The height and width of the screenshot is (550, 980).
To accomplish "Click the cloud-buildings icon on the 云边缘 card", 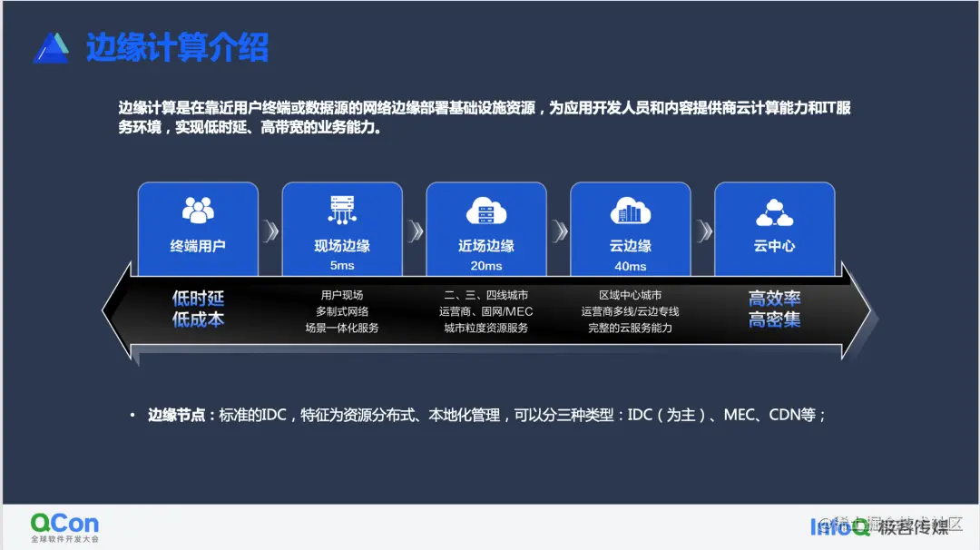I will coord(631,212).
